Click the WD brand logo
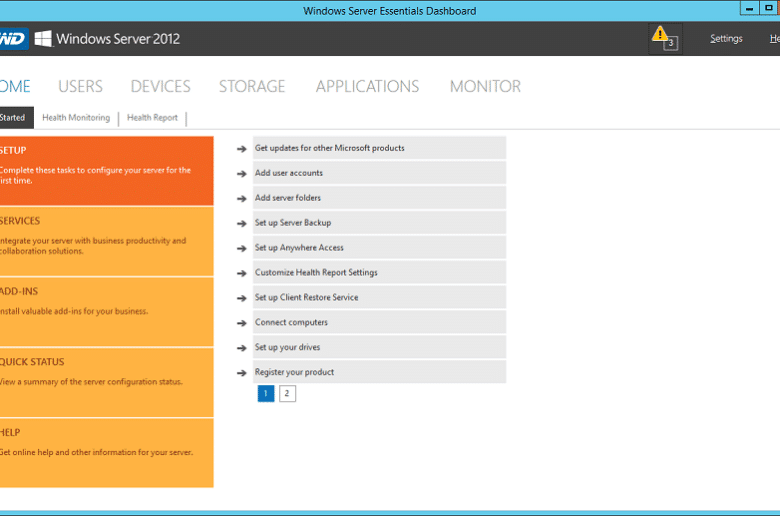 (x=13, y=38)
